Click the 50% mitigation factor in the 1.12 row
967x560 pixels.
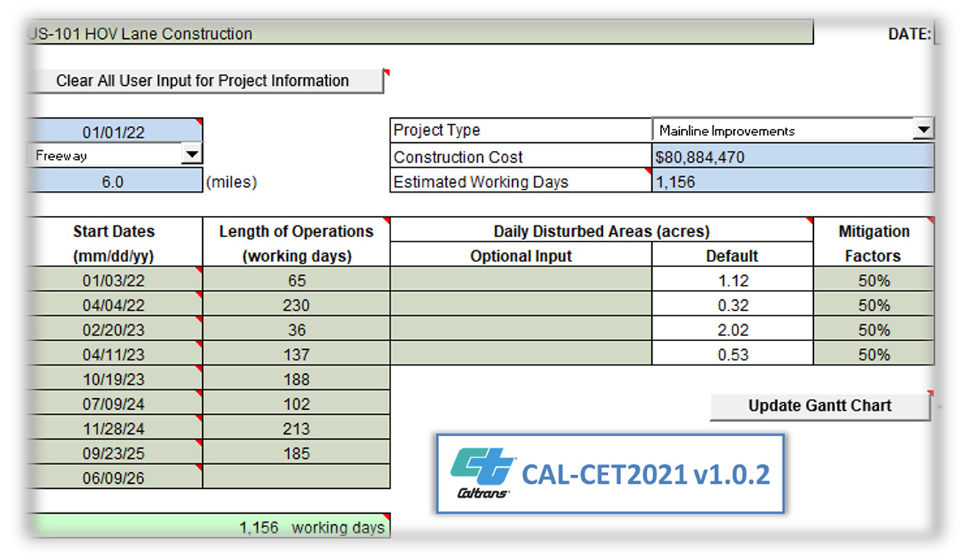[x=874, y=280]
